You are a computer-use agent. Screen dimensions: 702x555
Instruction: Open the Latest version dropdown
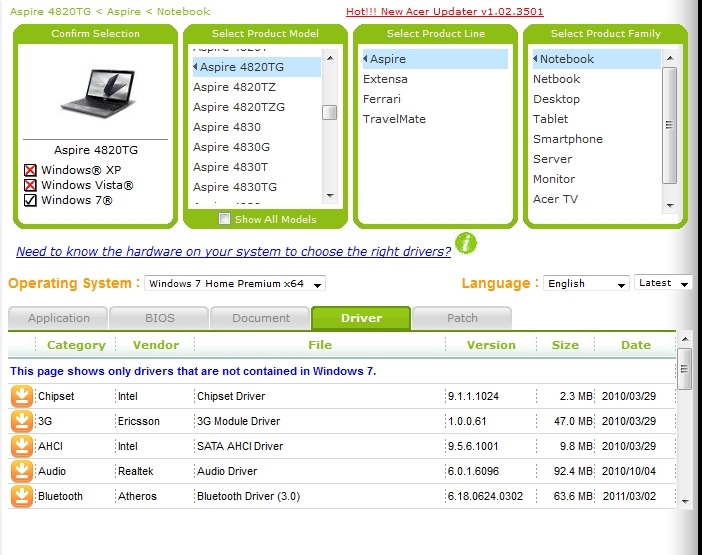(663, 283)
